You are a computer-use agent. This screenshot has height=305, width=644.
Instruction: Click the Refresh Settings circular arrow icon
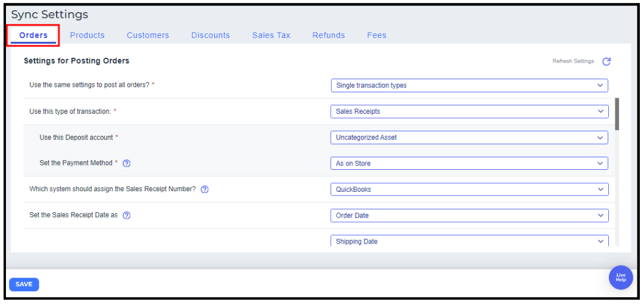606,61
